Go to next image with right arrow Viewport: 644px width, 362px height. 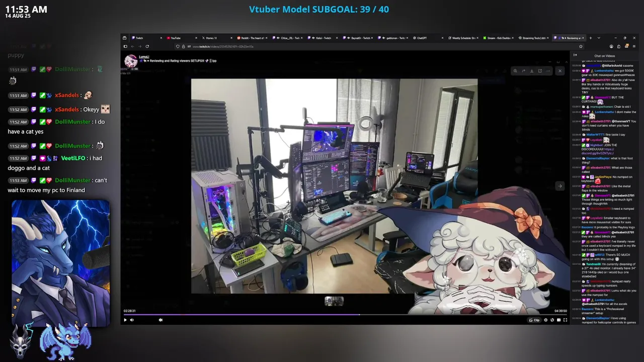559,186
